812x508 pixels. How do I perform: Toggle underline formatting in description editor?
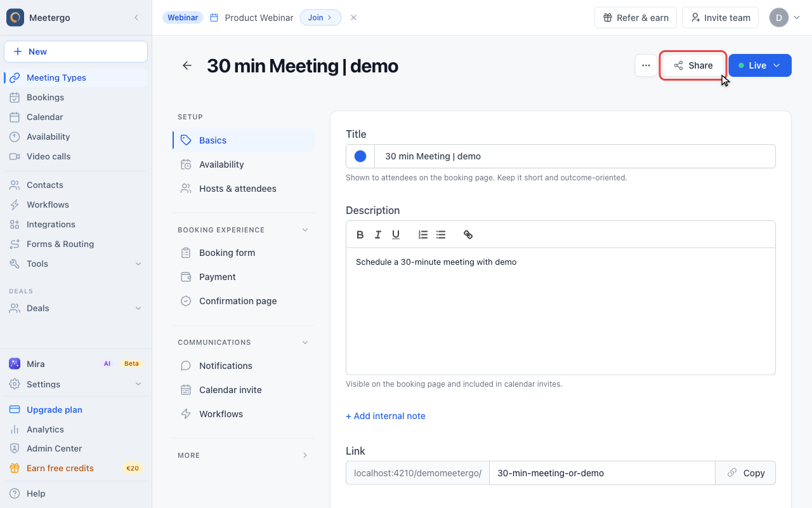[396, 235]
